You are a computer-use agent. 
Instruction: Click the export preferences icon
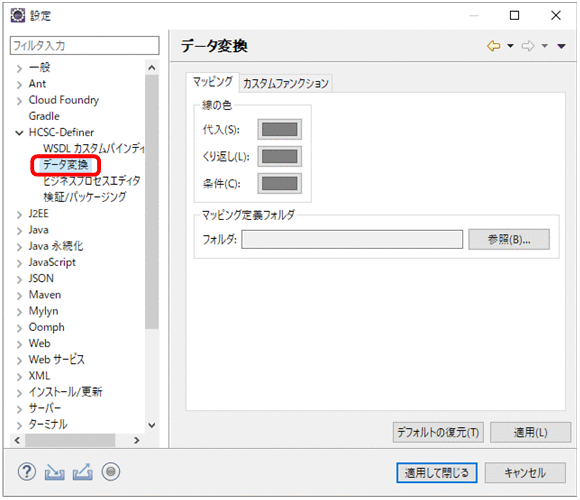(x=82, y=472)
